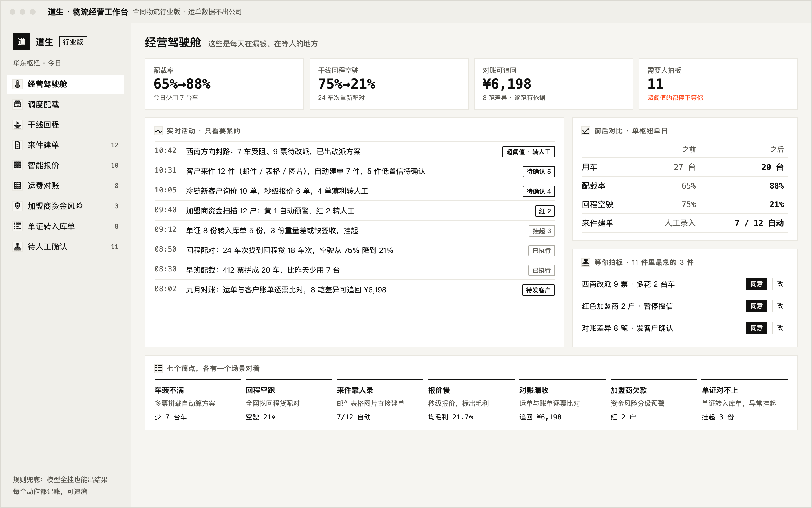Click the 09:12 单证 activity row text

[x=272, y=231]
